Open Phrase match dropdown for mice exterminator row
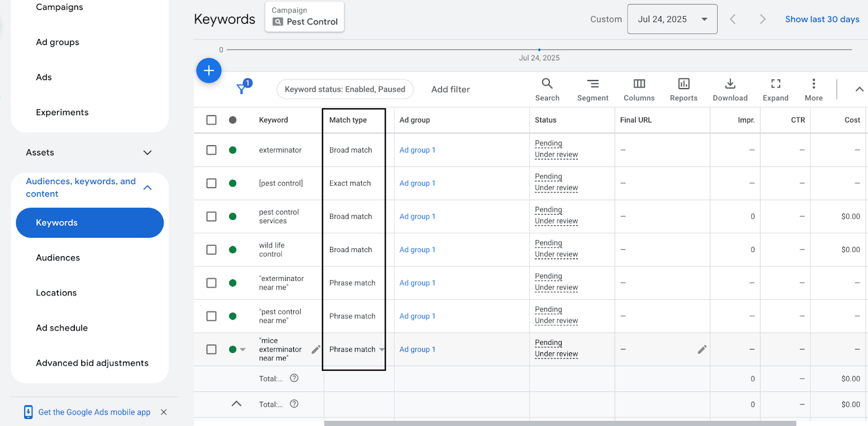This screenshot has width=868, height=426. click(381, 350)
